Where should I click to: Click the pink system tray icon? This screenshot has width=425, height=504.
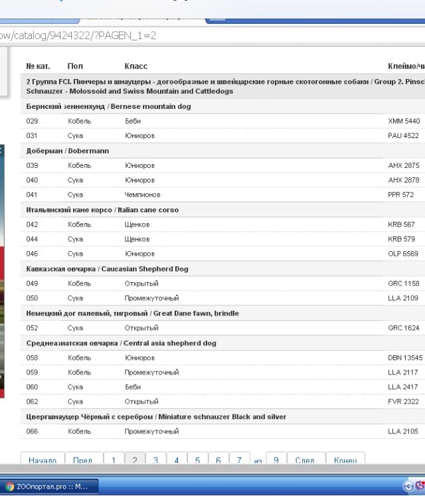[420, 486]
